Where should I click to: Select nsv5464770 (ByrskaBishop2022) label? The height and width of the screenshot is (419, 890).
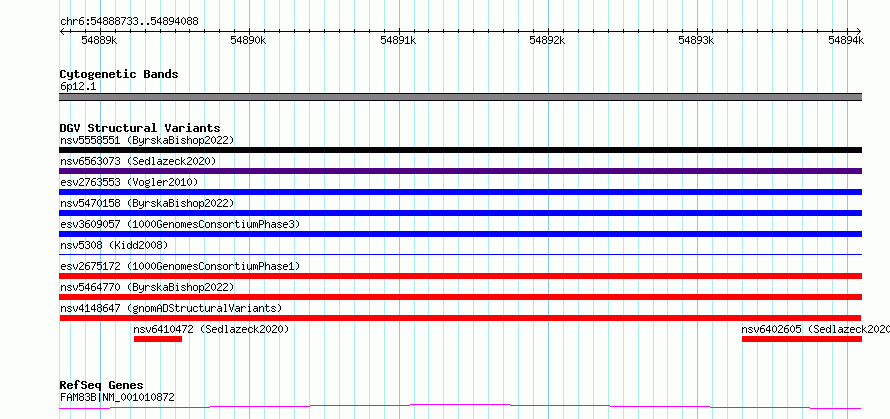[147, 287]
